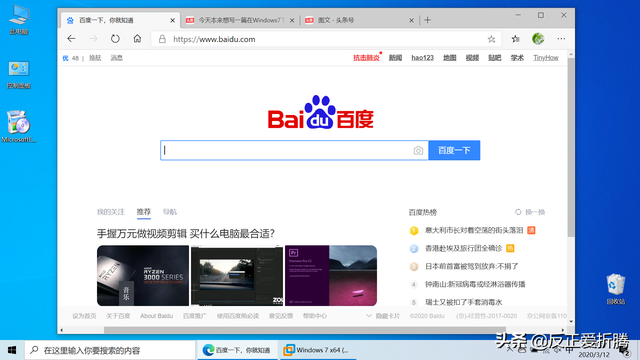Image resolution: width=640 pixels, height=360 pixels.
Task: Open the 地图 link
Action: click(449, 58)
